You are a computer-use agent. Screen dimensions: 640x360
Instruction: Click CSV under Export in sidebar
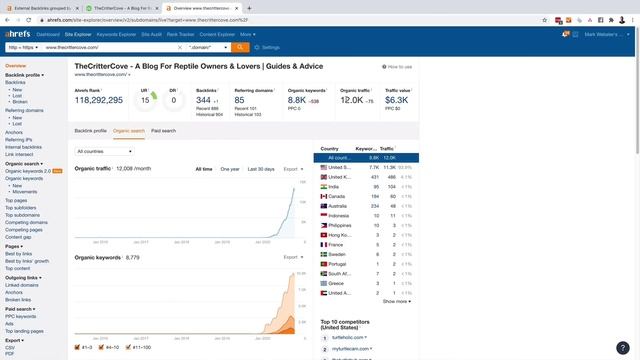coord(10,347)
